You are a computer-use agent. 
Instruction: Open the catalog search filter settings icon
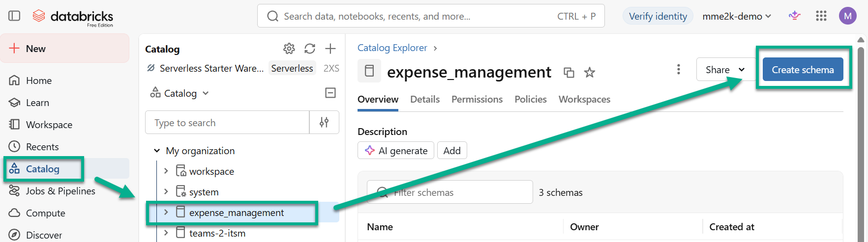pos(324,122)
